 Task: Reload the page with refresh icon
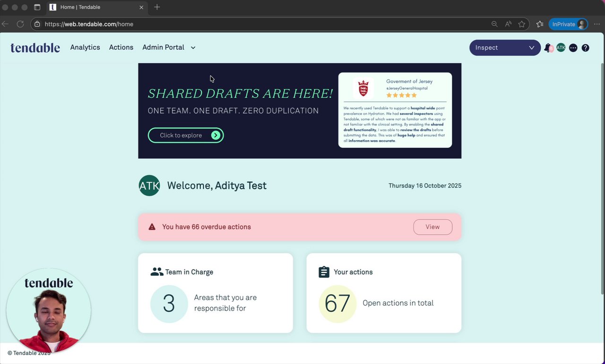click(20, 24)
